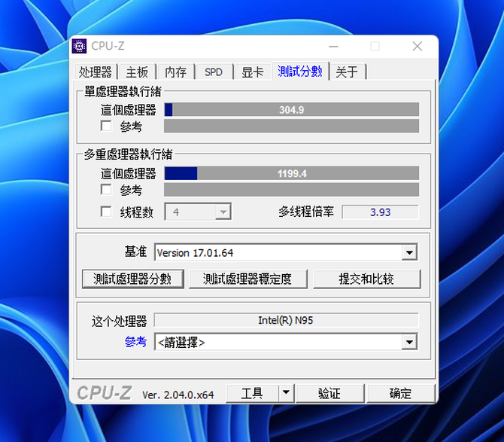Enable single-thread 參考 checkbox
This screenshot has width=504, height=442.
(106, 126)
